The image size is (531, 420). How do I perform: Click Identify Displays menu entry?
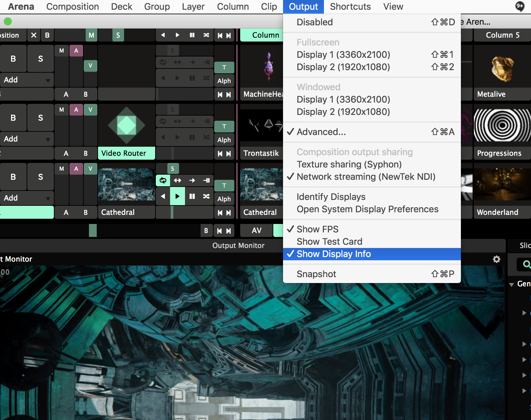point(331,197)
